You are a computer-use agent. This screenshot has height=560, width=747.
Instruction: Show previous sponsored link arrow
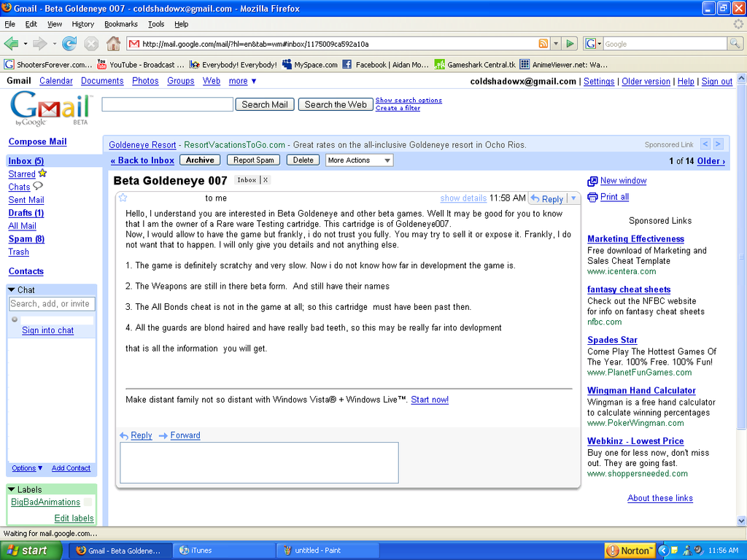pyautogui.click(x=705, y=144)
